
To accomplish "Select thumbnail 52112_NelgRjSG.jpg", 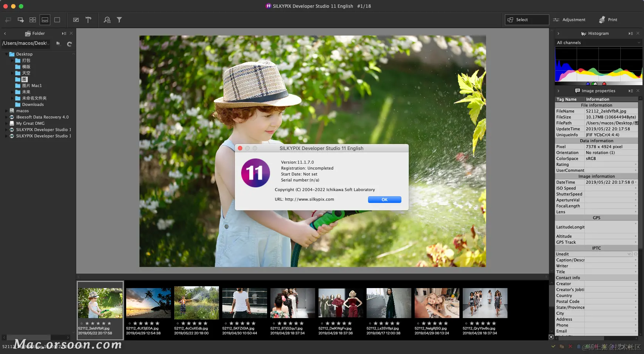I will [x=437, y=303].
